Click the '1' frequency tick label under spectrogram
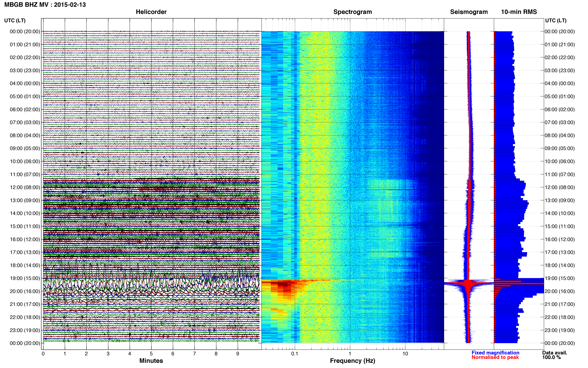Screen dimensions: 588x368 click(350, 354)
